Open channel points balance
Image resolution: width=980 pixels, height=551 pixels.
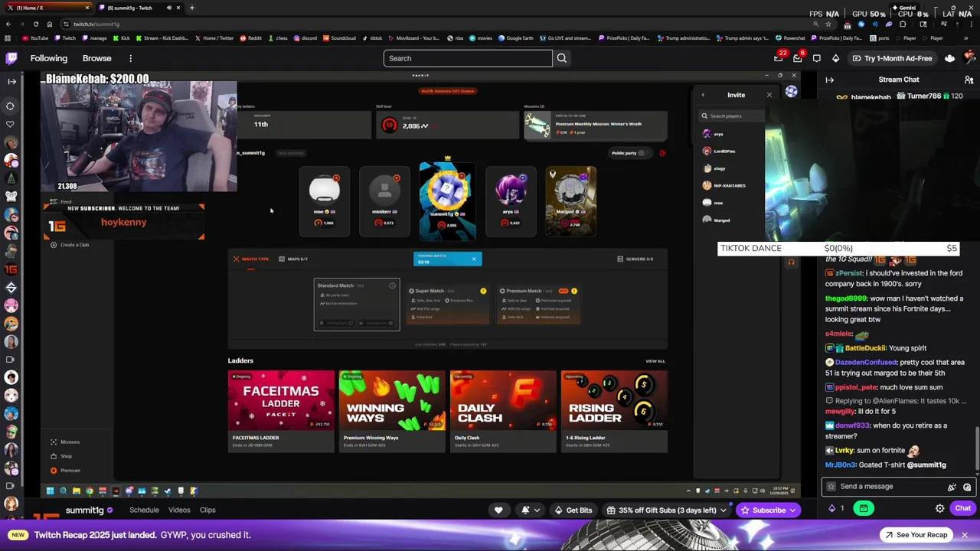[837, 509]
